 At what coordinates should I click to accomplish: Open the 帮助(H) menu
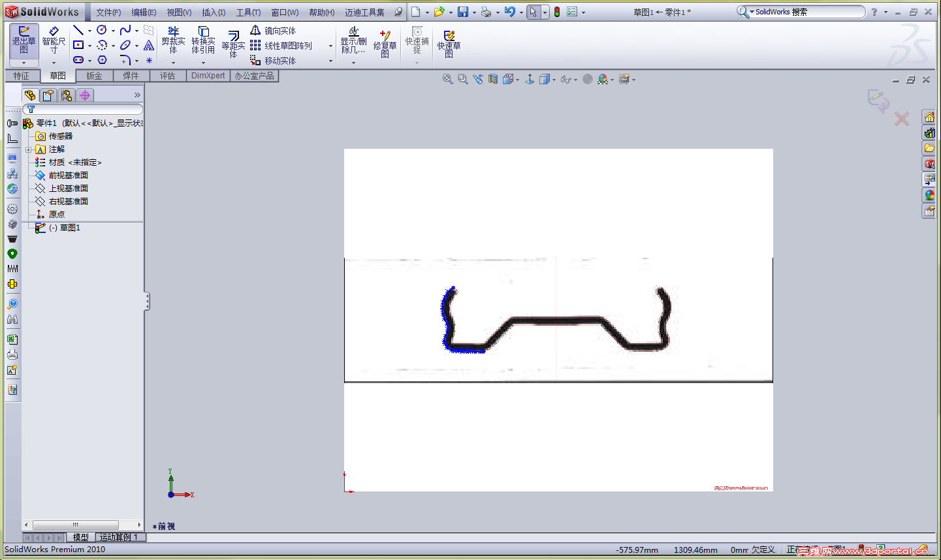pyautogui.click(x=321, y=12)
